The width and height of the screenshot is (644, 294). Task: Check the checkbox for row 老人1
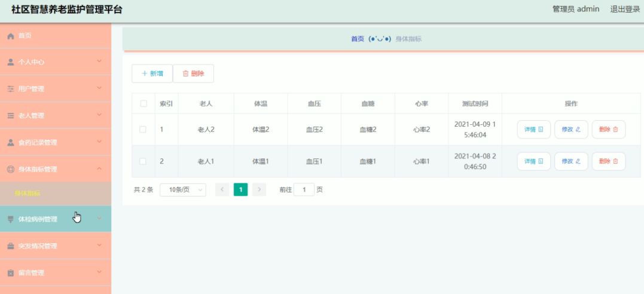143,161
